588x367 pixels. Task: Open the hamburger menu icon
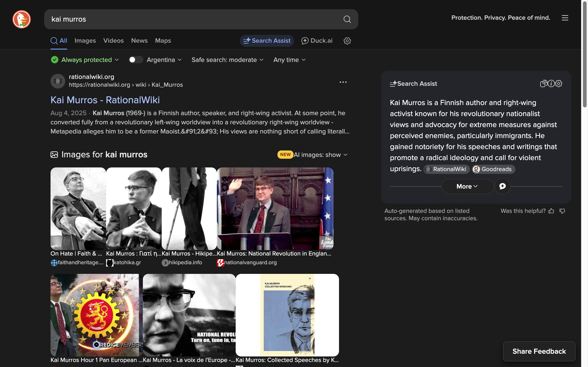pos(565,18)
